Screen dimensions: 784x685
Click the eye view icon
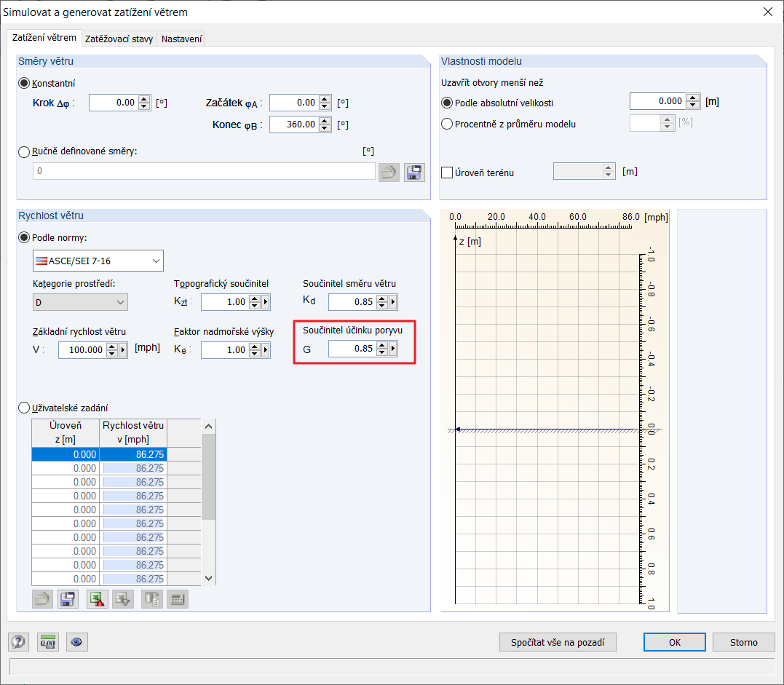coord(76,642)
